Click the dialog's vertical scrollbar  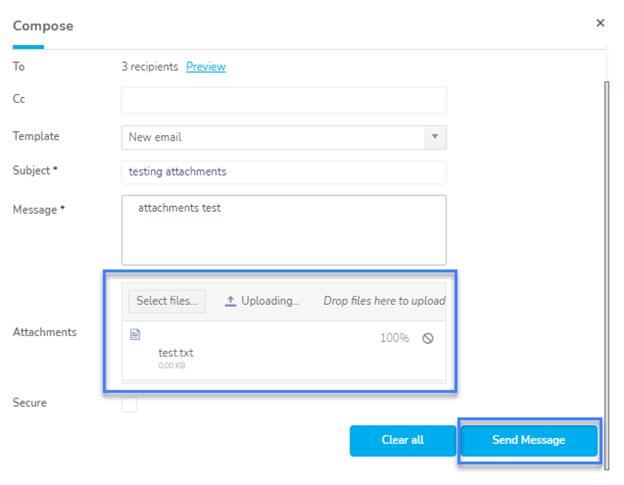[606, 275]
